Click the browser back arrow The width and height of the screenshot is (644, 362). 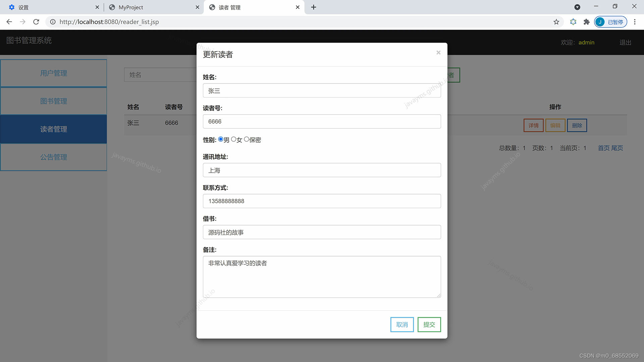click(x=9, y=22)
